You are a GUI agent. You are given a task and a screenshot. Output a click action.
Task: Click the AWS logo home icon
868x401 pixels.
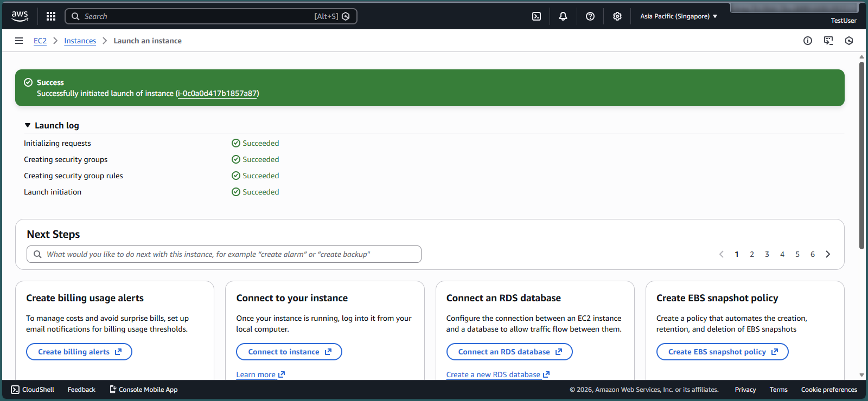click(20, 16)
